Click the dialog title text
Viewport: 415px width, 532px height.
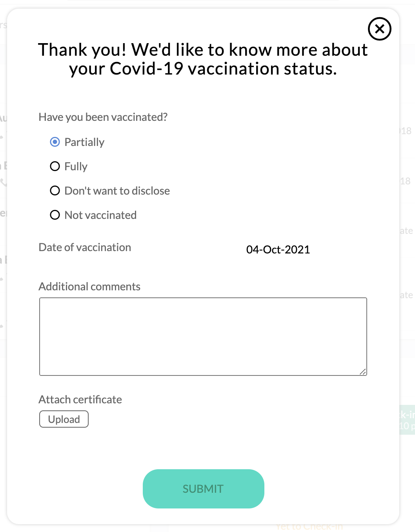tap(203, 59)
